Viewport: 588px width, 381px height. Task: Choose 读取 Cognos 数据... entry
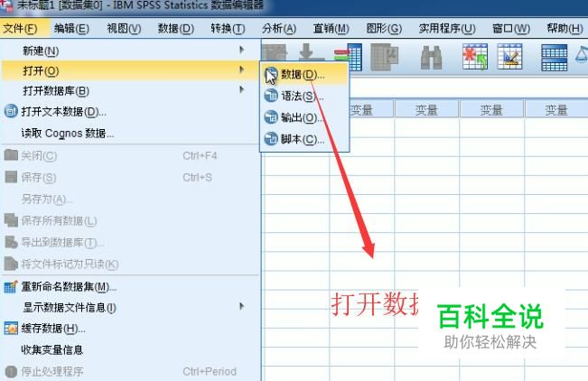(129, 133)
